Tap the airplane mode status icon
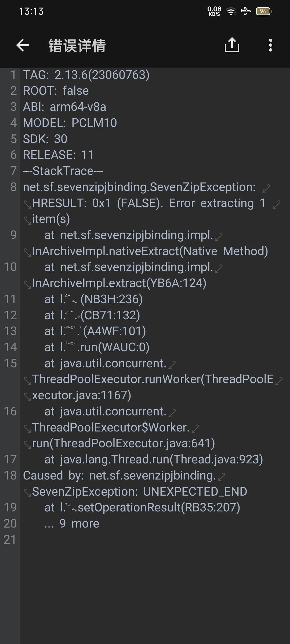The image size is (290, 644). (x=246, y=11)
